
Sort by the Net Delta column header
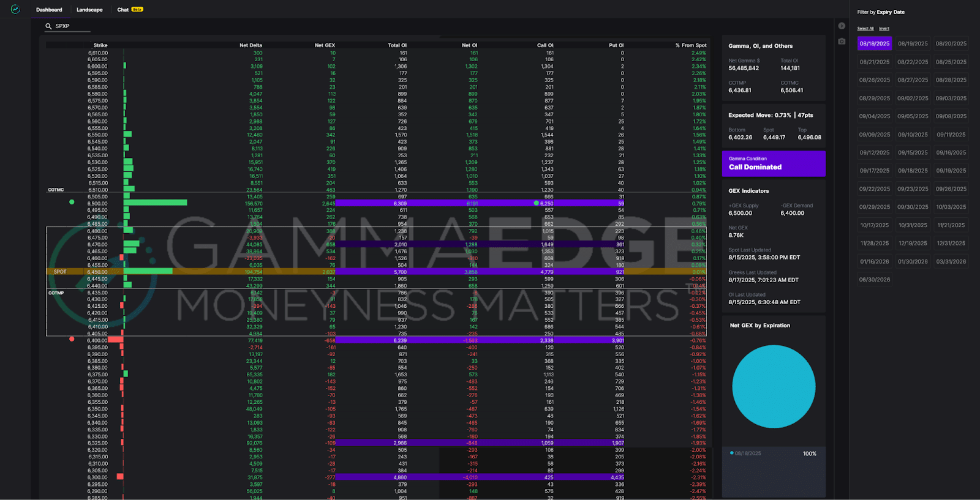pyautogui.click(x=251, y=45)
